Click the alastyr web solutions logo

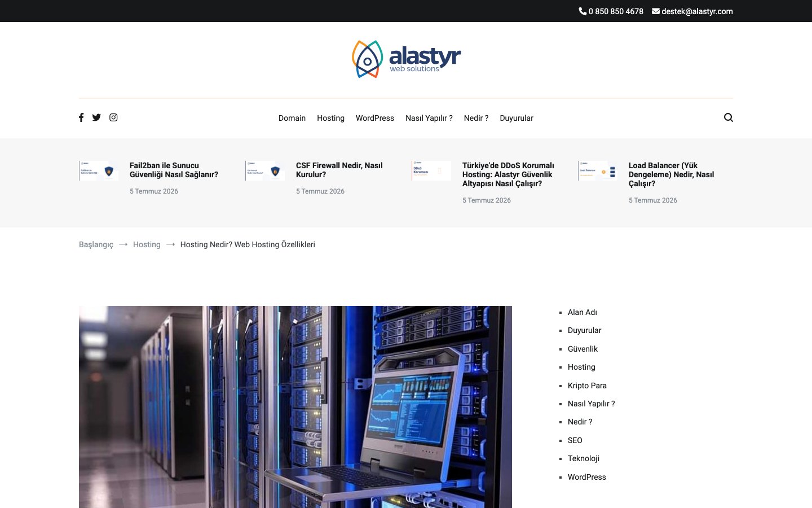point(406,59)
